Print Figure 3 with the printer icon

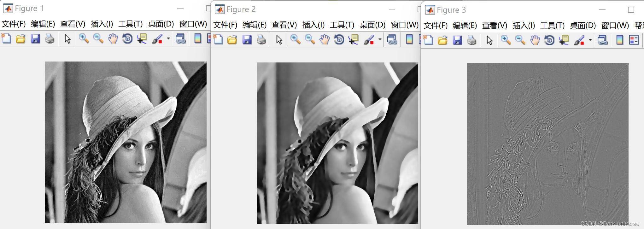472,40
